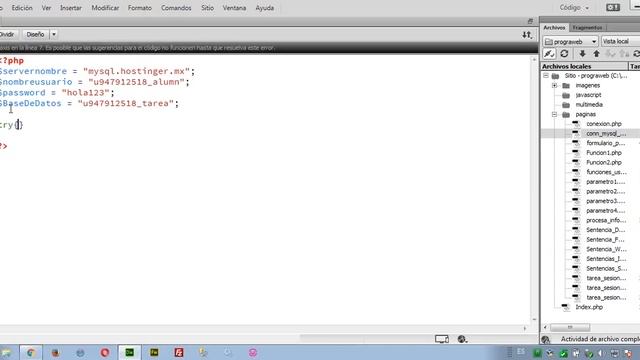Click the "hola123" password string
This screenshot has height=360, width=640.
[x=86, y=93]
